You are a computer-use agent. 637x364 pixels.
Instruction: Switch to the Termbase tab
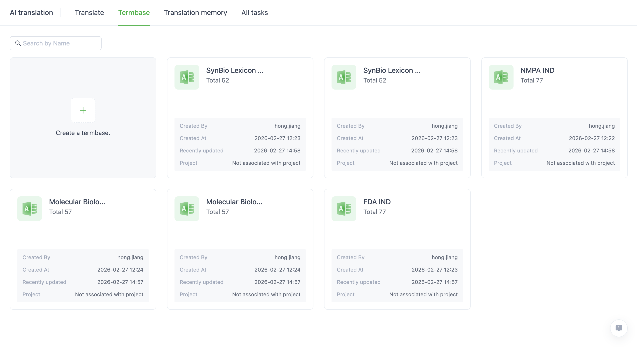[134, 13]
